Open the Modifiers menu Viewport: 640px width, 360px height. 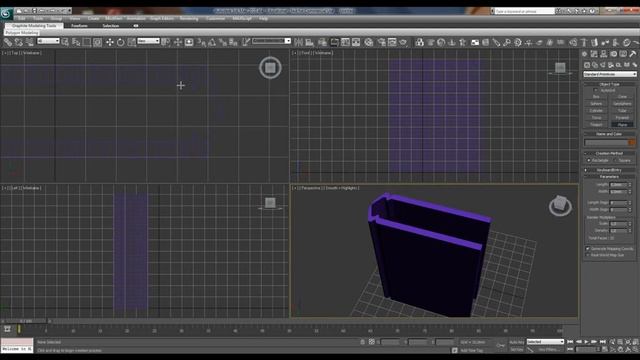click(x=113, y=18)
